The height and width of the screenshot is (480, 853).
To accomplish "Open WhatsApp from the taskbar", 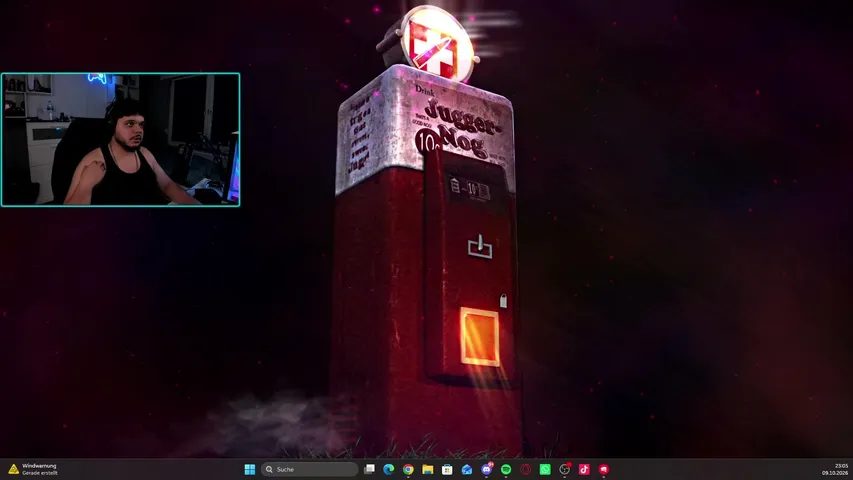I will pyautogui.click(x=545, y=469).
